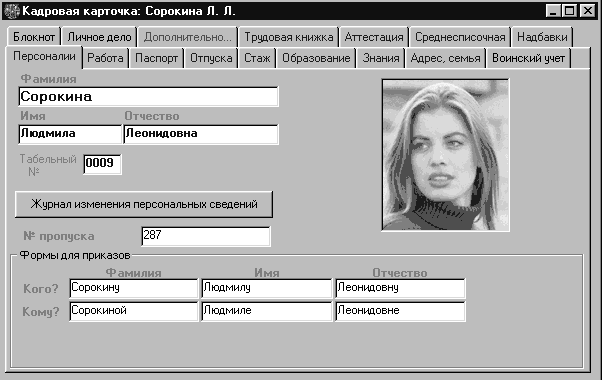Open the Работа tab
Image resolution: width=602 pixels, height=380 pixels.
point(105,58)
